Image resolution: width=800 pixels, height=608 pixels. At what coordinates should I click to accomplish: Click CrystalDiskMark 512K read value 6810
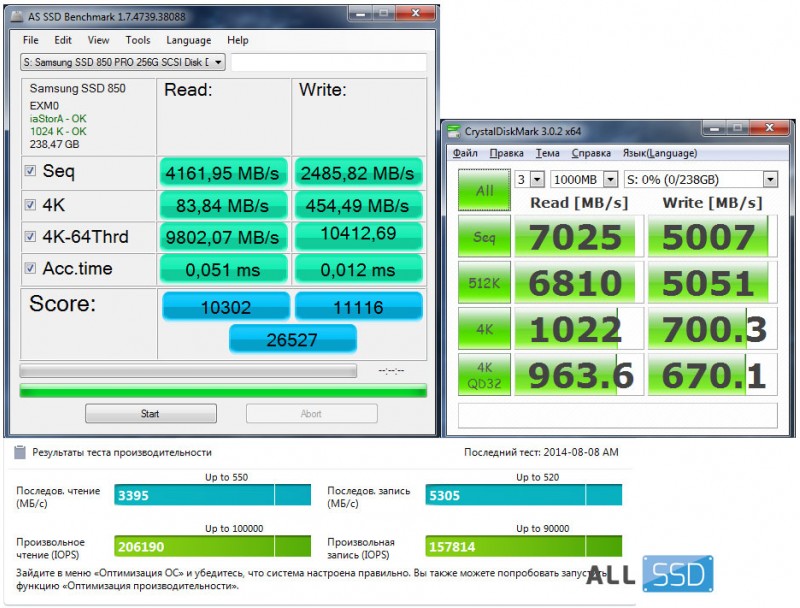point(579,283)
